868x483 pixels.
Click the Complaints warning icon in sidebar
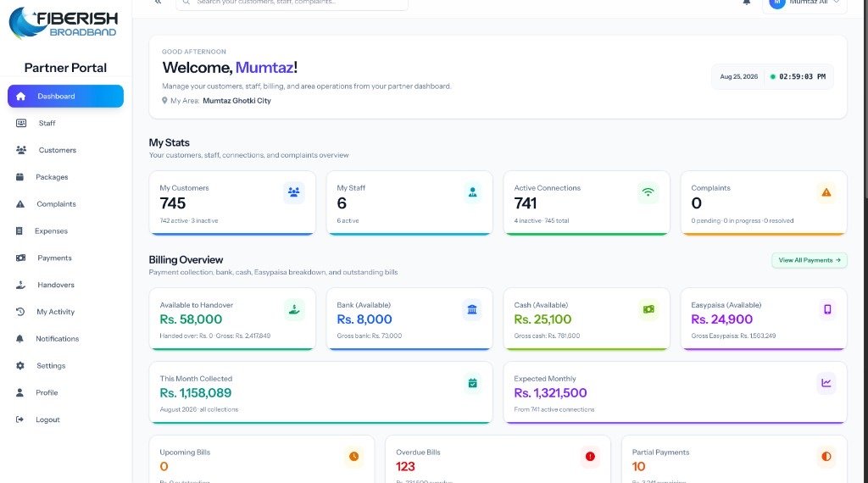[x=20, y=203]
